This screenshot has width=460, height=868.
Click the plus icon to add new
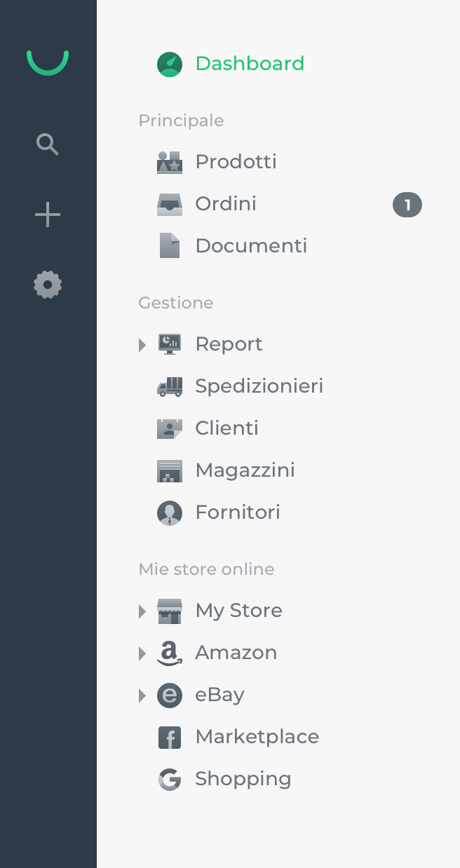click(x=48, y=215)
